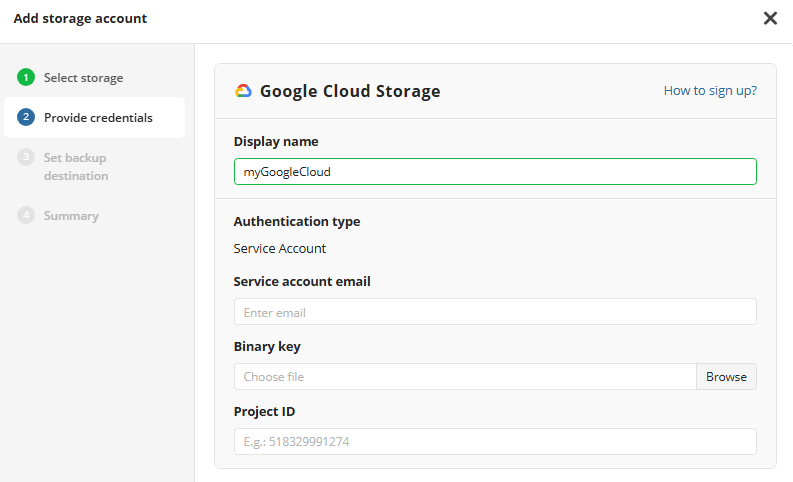Click the Binary key Choose file field
The image size is (793, 482).
click(465, 377)
